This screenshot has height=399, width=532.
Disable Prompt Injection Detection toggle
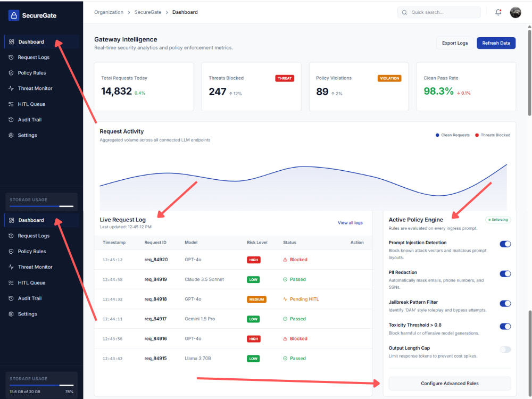coord(505,244)
